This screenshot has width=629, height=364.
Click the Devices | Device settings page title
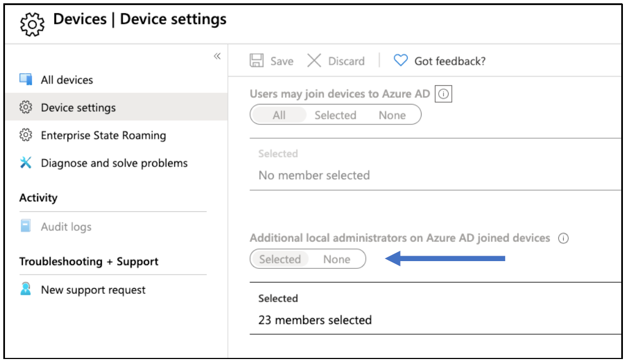(x=139, y=19)
